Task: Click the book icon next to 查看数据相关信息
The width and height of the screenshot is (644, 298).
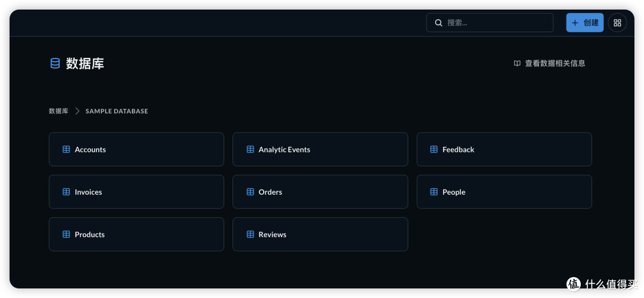Action: (517, 63)
